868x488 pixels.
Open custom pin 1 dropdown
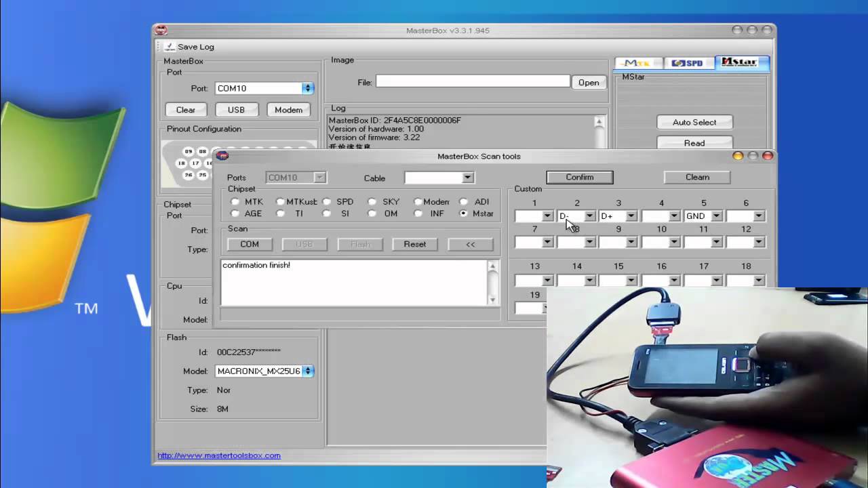click(x=547, y=216)
